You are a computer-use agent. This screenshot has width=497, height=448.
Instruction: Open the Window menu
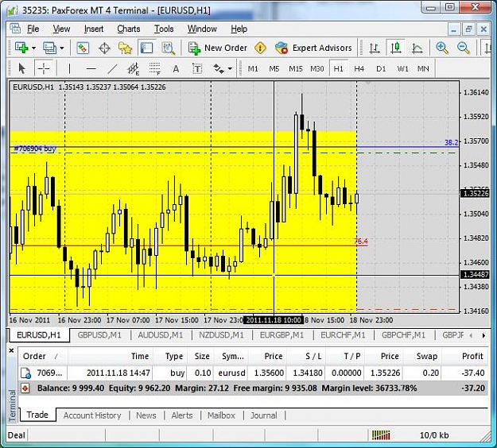202,29
